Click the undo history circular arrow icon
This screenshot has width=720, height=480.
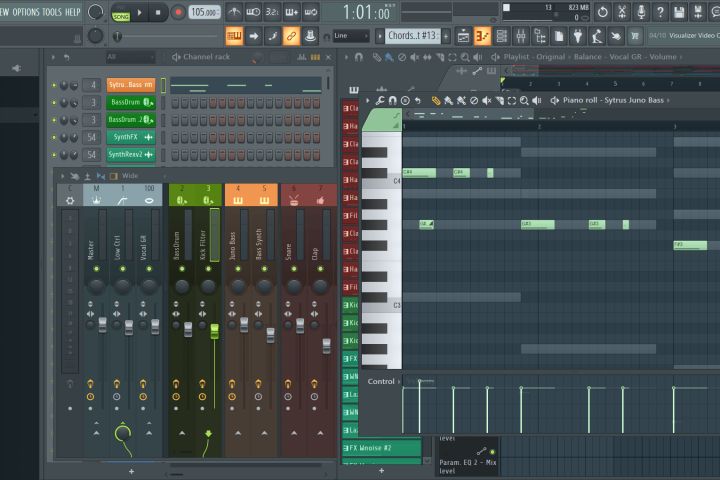[602, 13]
